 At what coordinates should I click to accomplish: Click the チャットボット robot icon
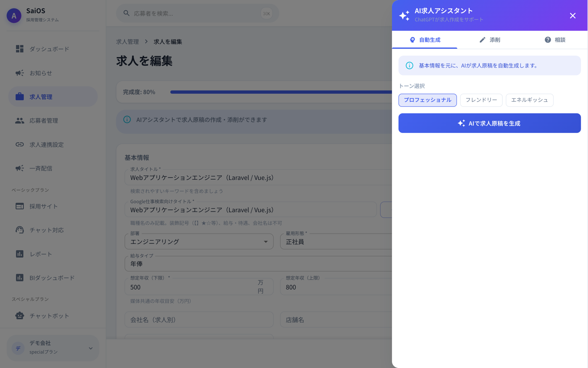click(20, 315)
